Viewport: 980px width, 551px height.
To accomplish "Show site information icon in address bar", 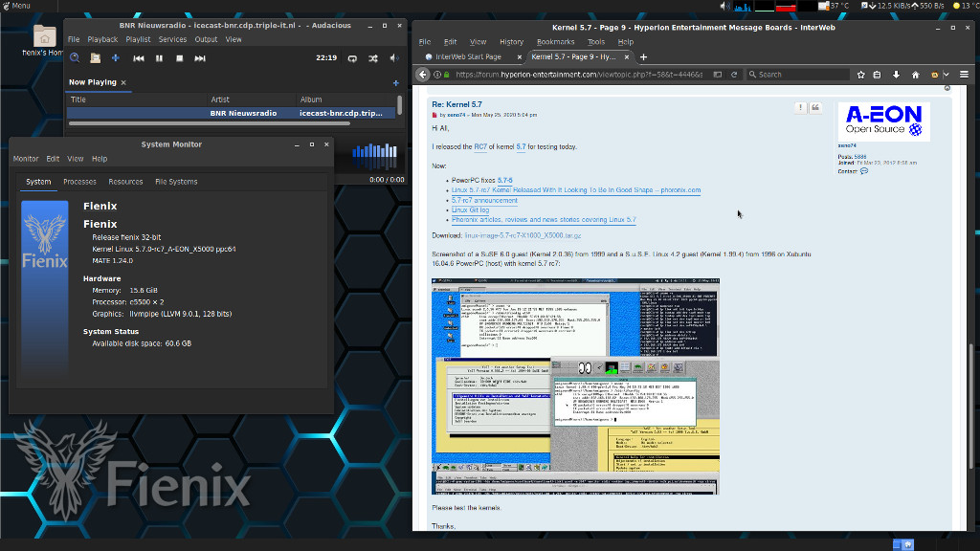I will pos(437,75).
